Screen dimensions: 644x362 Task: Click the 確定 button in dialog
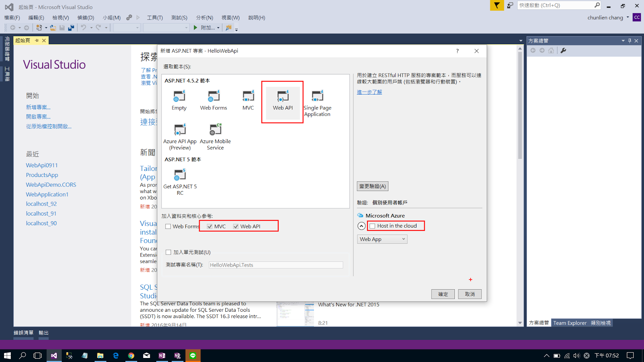[x=443, y=294]
